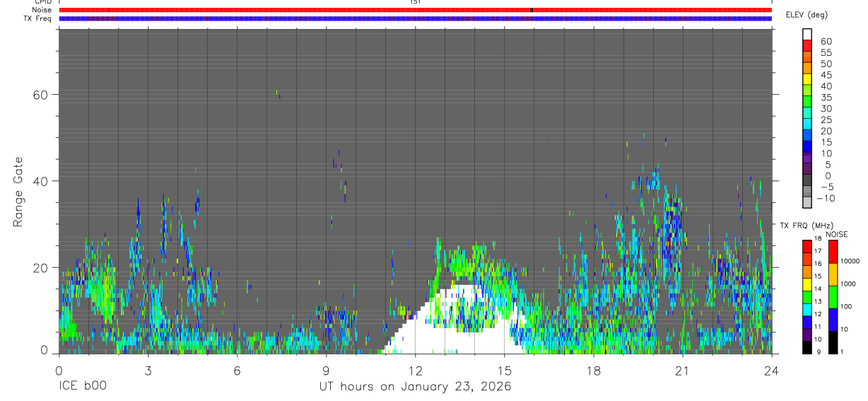Click the white top swatch of ELEV scale

click(x=807, y=34)
